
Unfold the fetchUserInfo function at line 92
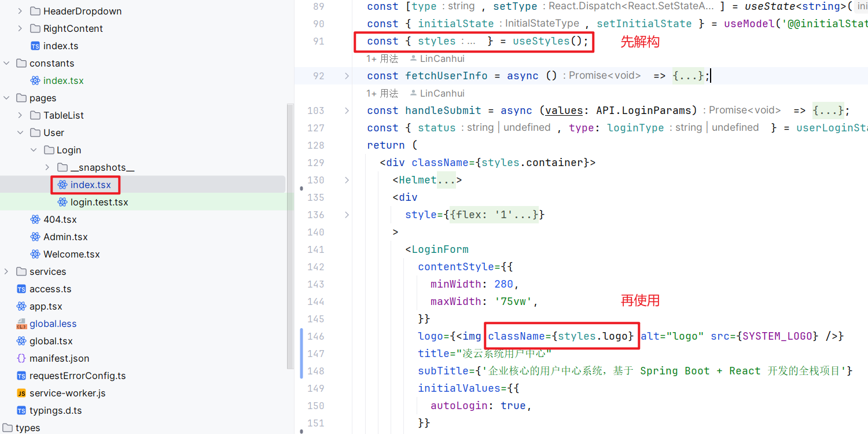(x=347, y=76)
